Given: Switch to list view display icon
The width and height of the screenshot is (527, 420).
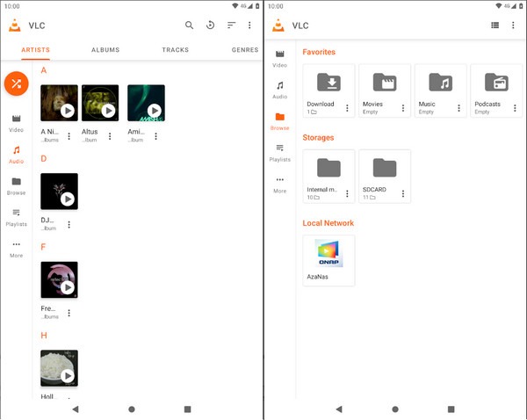Looking at the screenshot, I should (x=495, y=25).
